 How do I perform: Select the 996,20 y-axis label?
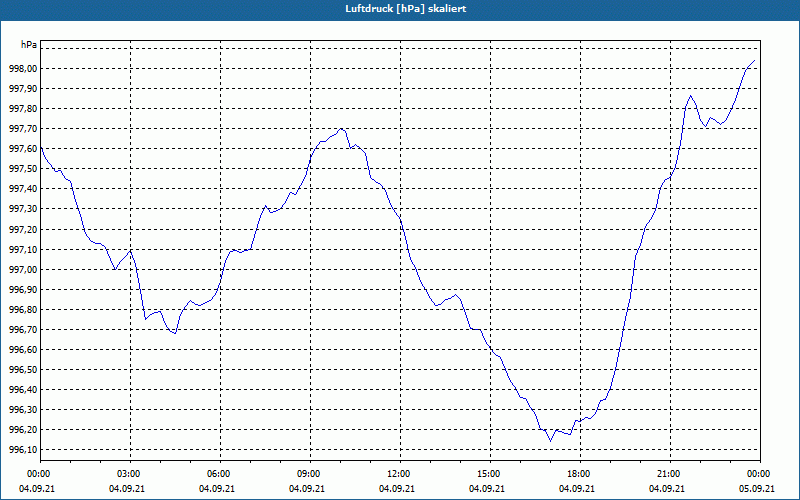pos(23,430)
